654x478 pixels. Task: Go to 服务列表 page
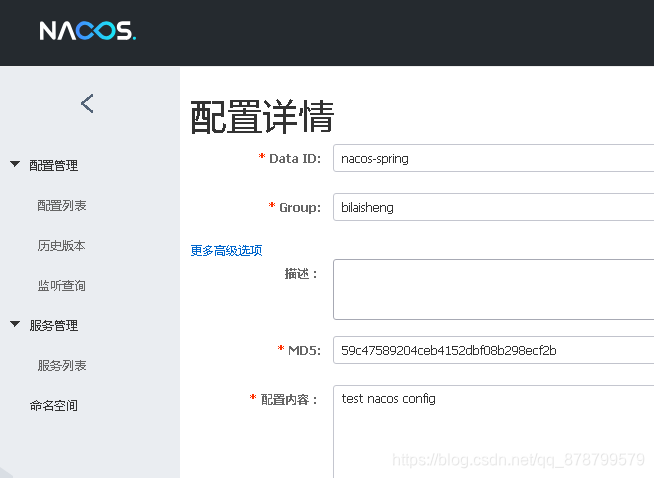click(62, 365)
